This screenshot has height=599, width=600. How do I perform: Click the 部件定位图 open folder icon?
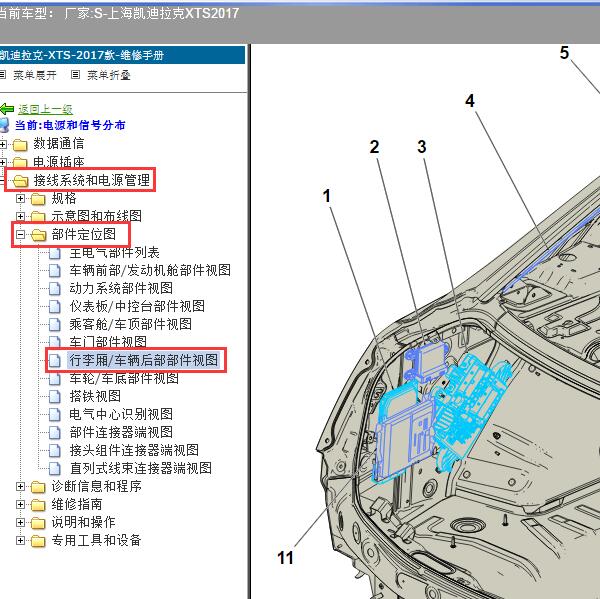[39, 235]
